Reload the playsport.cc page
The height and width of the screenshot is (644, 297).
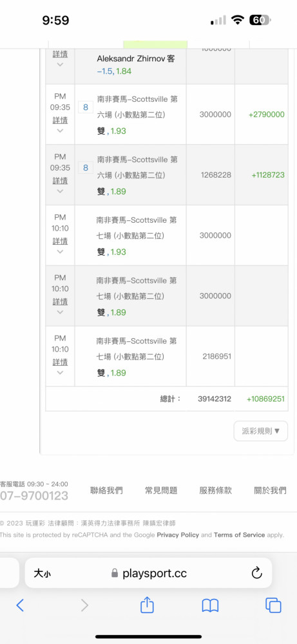257,573
